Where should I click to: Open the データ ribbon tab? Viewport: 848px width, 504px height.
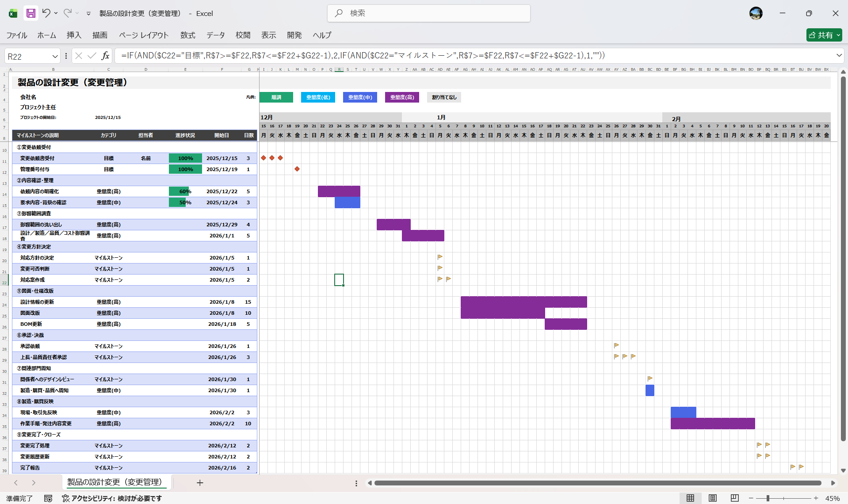[x=215, y=35]
